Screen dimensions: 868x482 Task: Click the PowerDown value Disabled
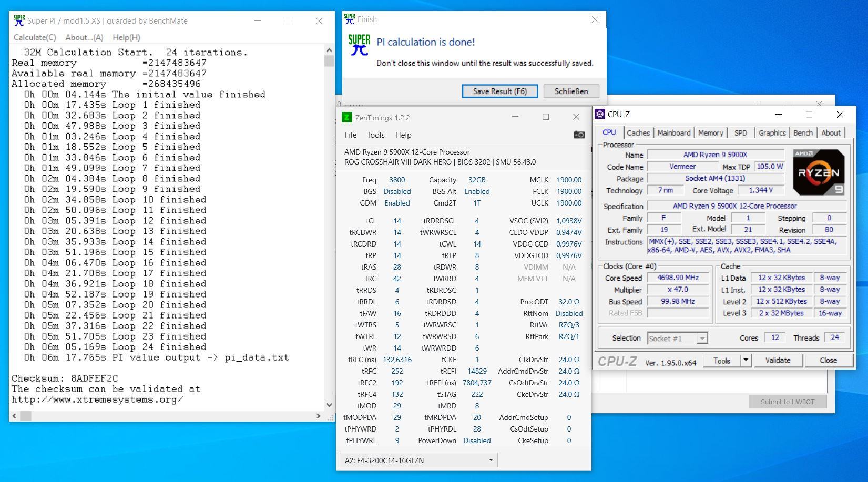click(x=477, y=440)
